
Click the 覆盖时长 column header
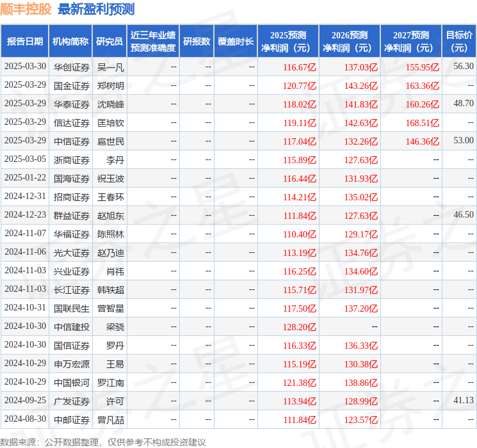[x=236, y=42]
